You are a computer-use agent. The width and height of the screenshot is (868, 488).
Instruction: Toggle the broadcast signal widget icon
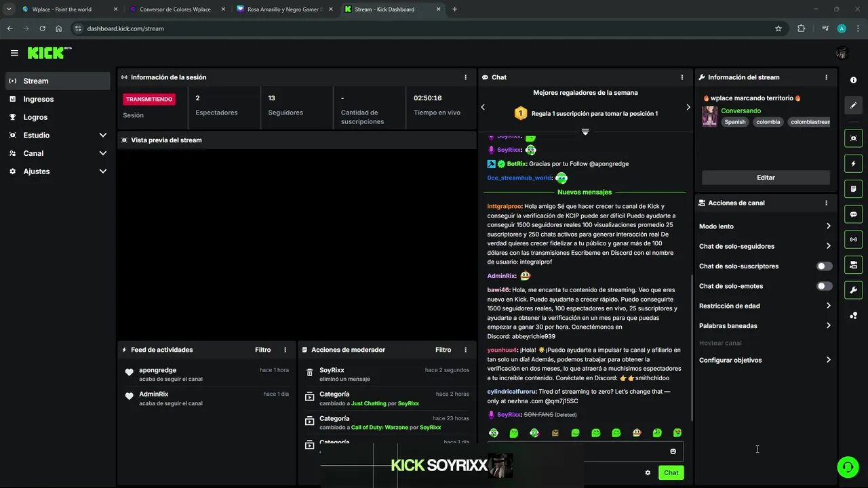[853, 239]
